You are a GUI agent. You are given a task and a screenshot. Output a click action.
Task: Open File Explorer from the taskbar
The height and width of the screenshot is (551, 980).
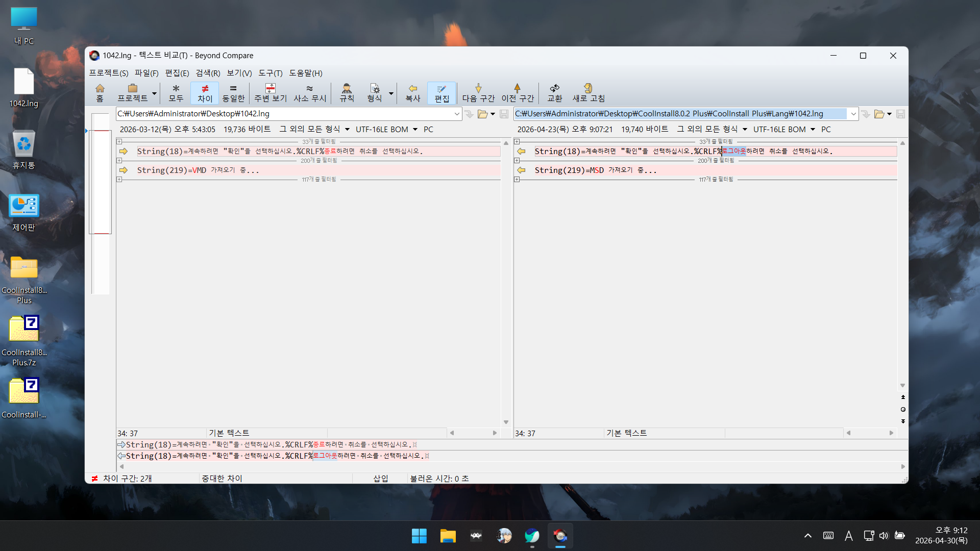click(x=448, y=536)
